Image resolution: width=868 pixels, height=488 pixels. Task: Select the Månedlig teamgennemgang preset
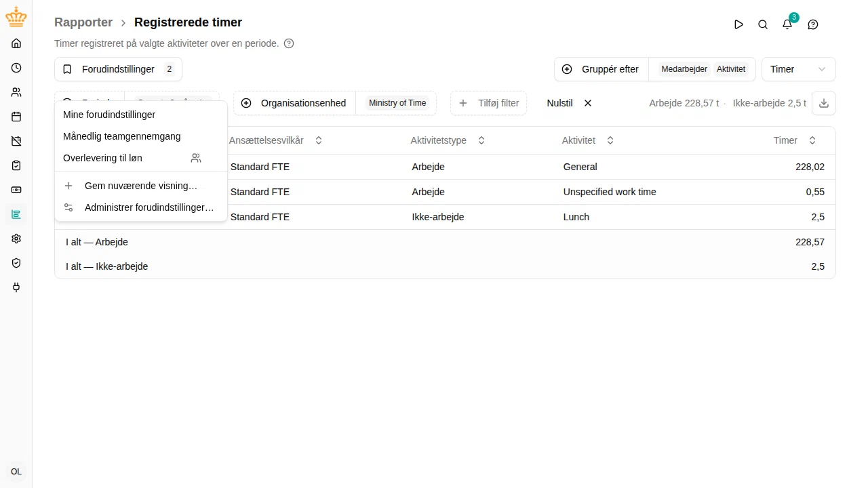(141, 136)
